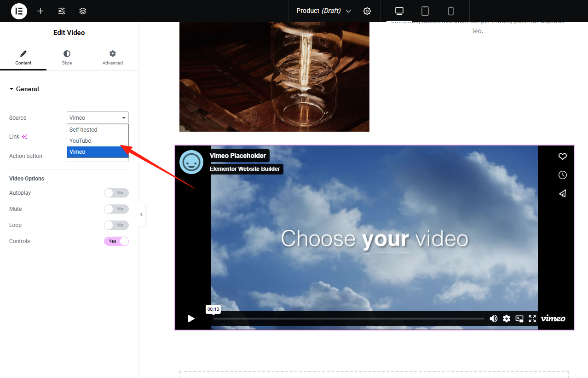Play the Vimeo video
Image resolution: width=588 pixels, height=378 pixels.
[x=191, y=319]
